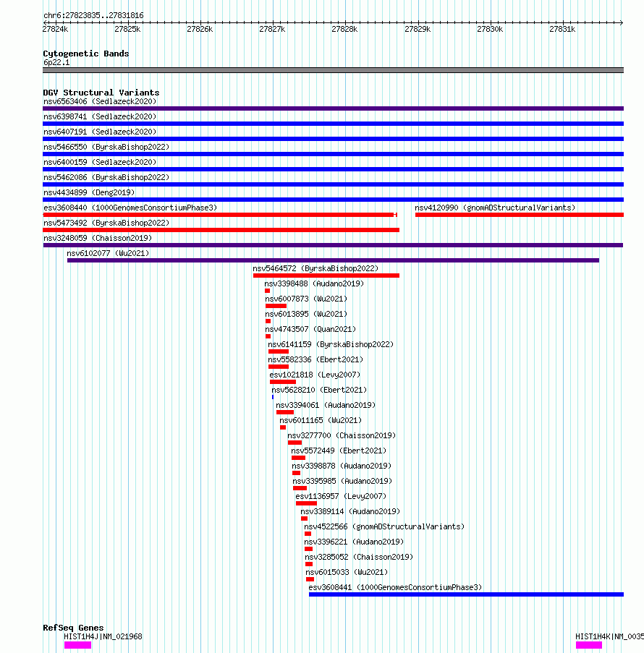This screenshot has height=653, width=644.
Task: Click the 6p22.1 band label
Action: pyautogui.click(x=56, y=62)
